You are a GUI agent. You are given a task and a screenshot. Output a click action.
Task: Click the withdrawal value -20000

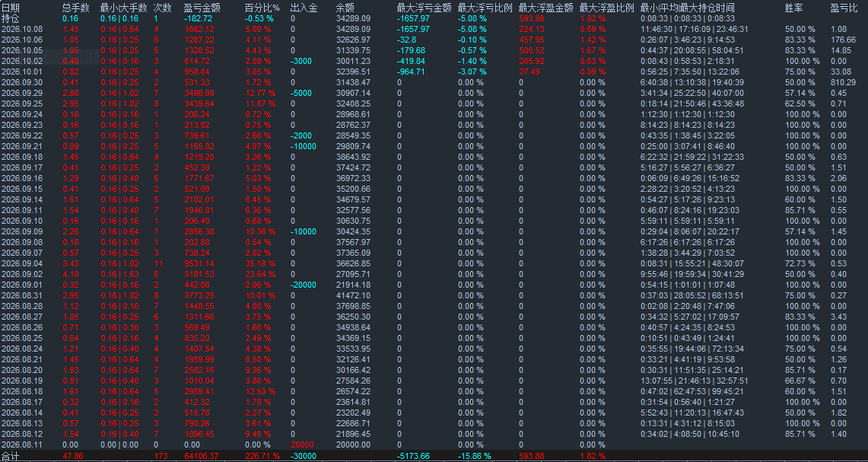click(x=304, y=285)
